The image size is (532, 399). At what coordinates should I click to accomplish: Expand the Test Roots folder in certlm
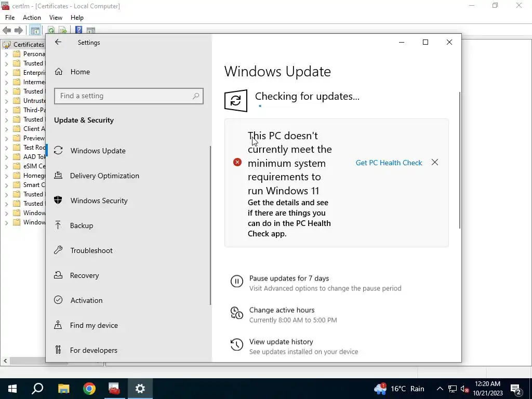click(6, 148)
